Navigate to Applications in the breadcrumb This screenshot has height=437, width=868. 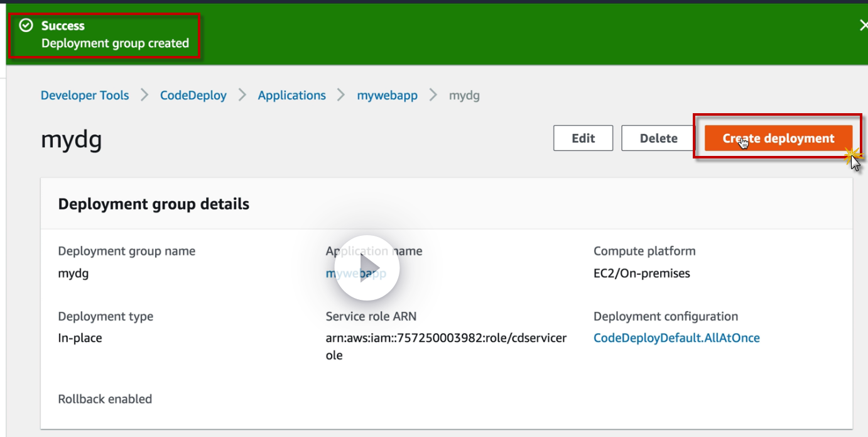pos(292,96)
